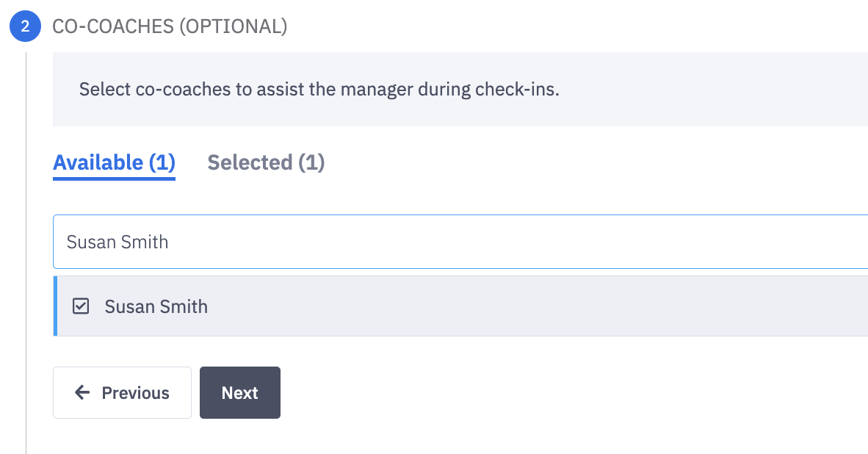Click the Selected count label

tap(265, 162)
